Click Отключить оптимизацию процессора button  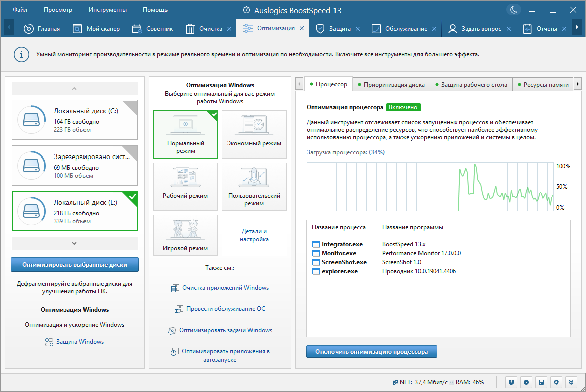pyautogui.click(x=372, y=352)
